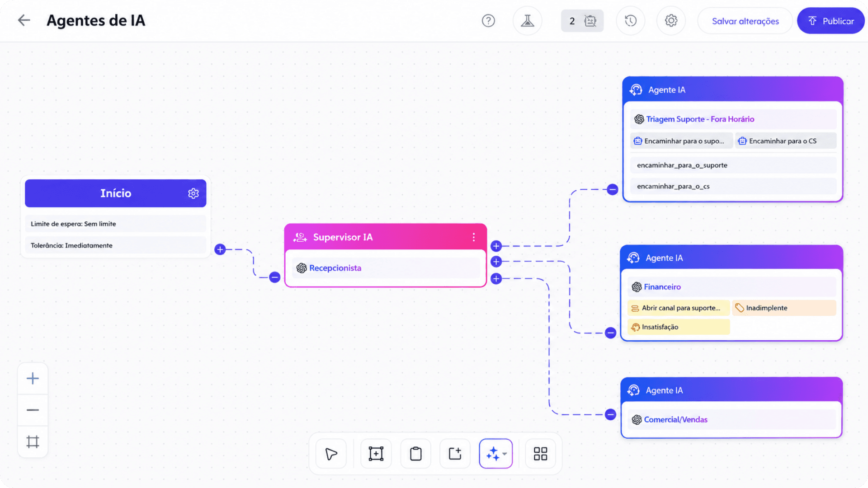
Task: Click the middle plus output of Supervisor IA
Action: tap(496, 262)
